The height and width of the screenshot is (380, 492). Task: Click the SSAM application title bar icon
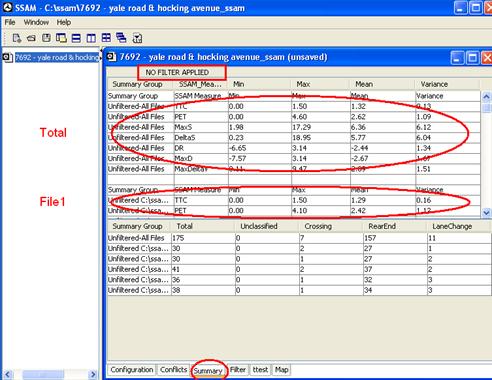pos(7,7)
